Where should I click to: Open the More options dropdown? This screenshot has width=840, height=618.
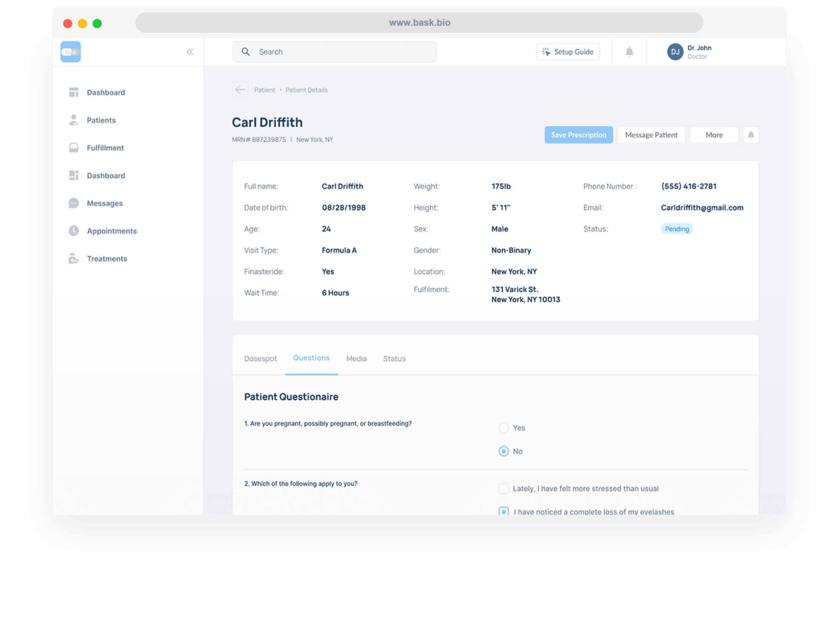pos(714,135)
